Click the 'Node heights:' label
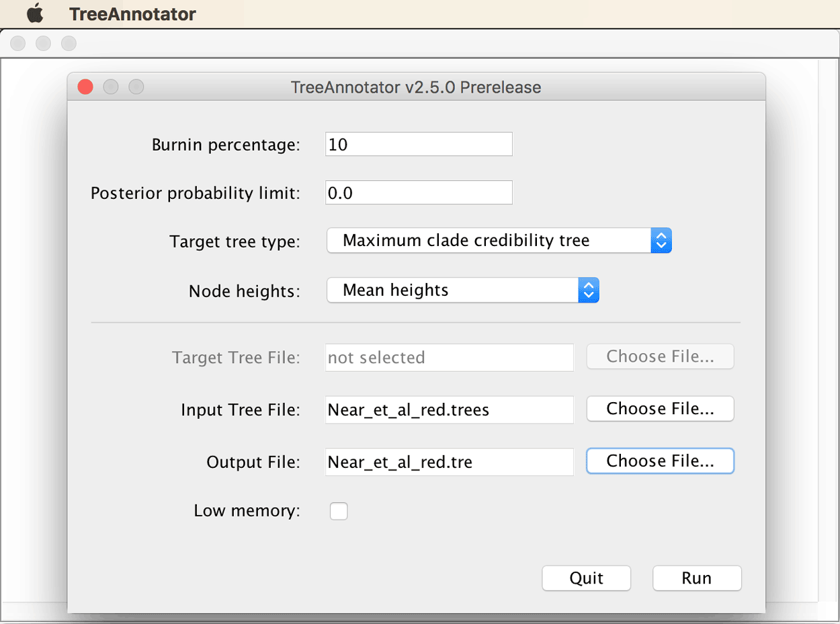840x624 pixels. (x=245, y=291)
